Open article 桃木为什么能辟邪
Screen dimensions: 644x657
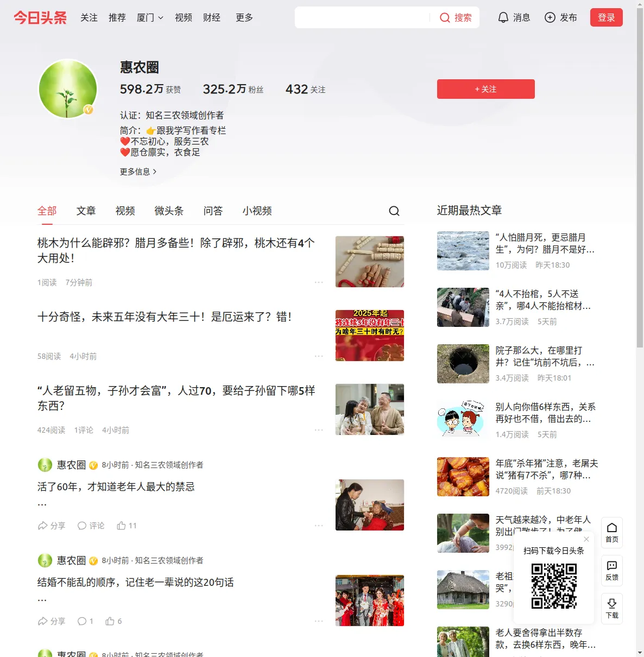176,250
